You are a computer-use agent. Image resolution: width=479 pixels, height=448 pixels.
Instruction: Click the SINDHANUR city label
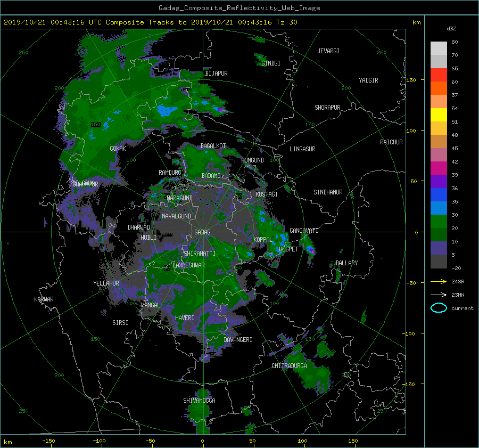(x=328, y=192)
